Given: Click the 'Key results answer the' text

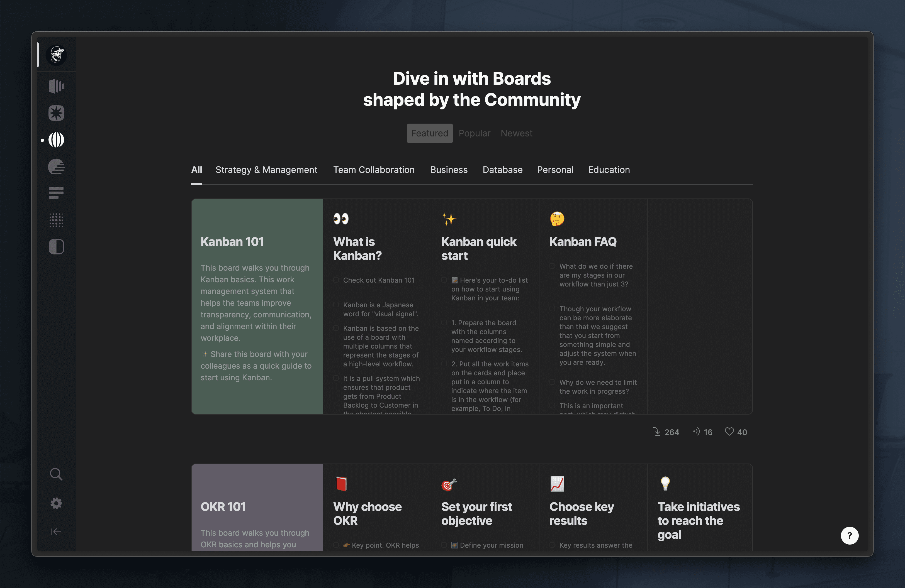Looking at the screenshot, I should point(596,545).
